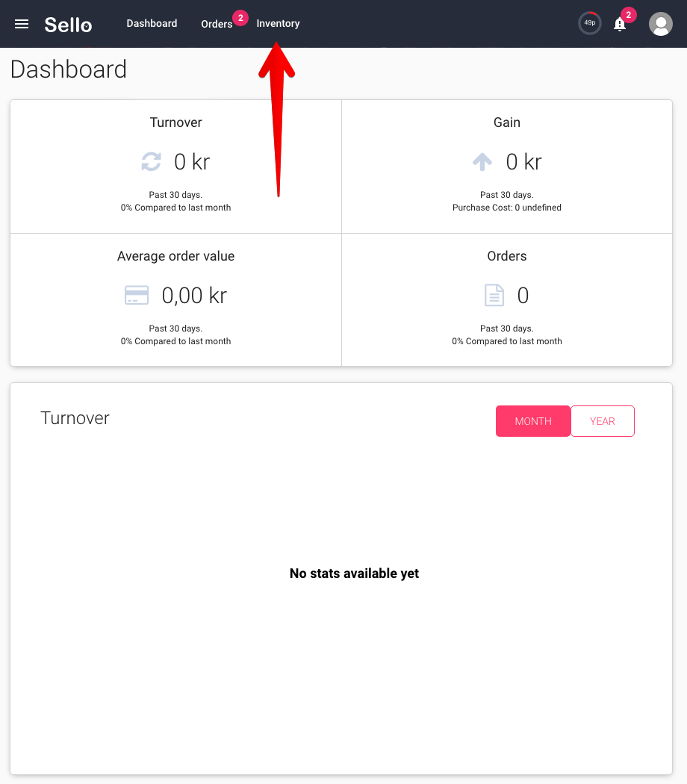Open the Inventory nav item
Image resolution: width=687 pixels, height=784 pixels.
[x=278, y=23]
